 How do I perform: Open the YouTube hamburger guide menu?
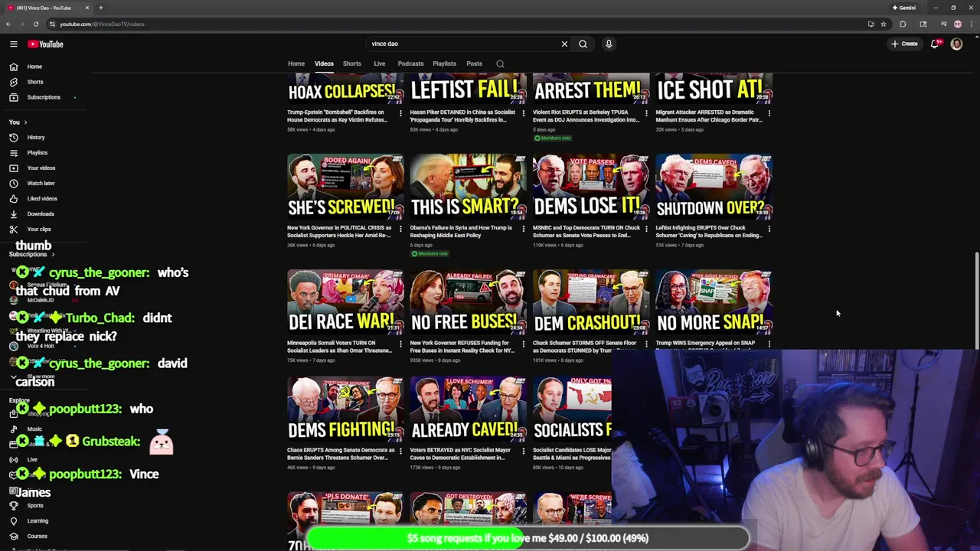13,44
